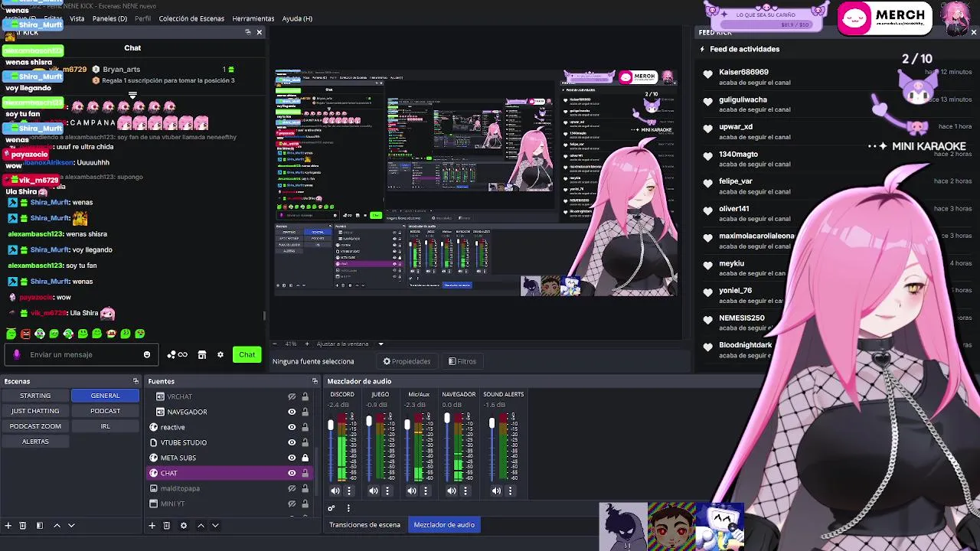Open Vista menu
The height and width of the screenshot is (551, 980).
pos(77,18)
